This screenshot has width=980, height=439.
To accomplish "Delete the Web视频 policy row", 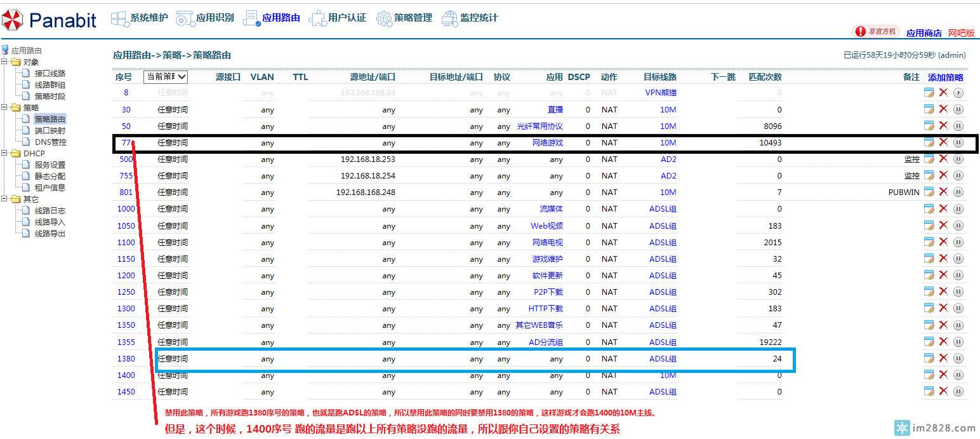I will (x=943, y=226).
